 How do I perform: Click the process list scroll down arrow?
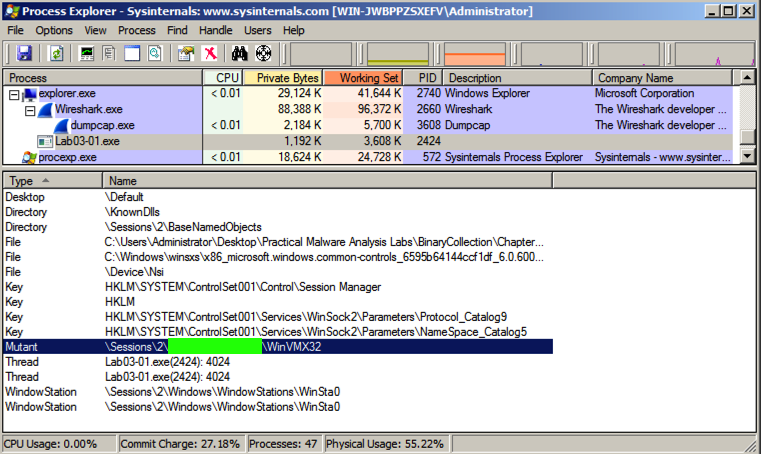747,156
